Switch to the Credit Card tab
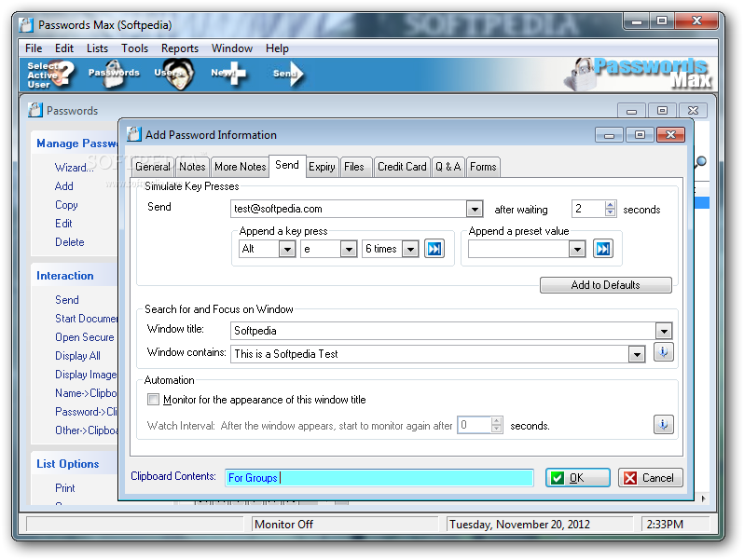The height and width of the screenshot is (560, 744). point(402,167)
